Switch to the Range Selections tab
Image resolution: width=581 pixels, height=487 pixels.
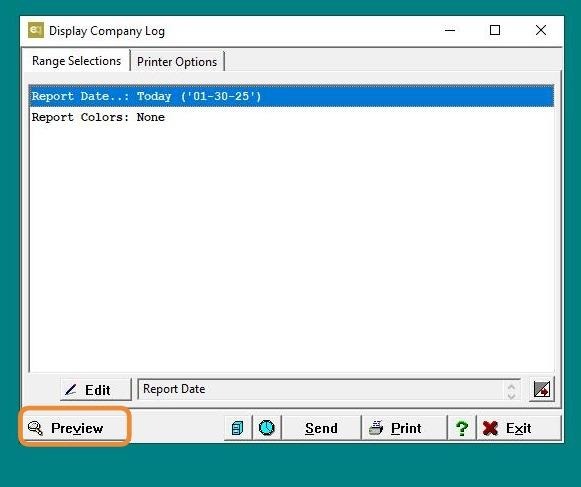point(76,61)
